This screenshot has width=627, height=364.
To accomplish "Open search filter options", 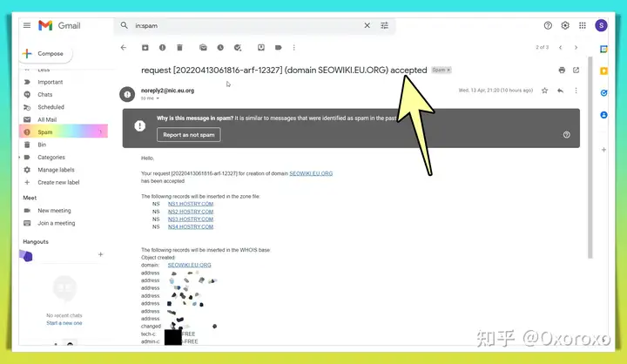I will (x=384, y=25).
